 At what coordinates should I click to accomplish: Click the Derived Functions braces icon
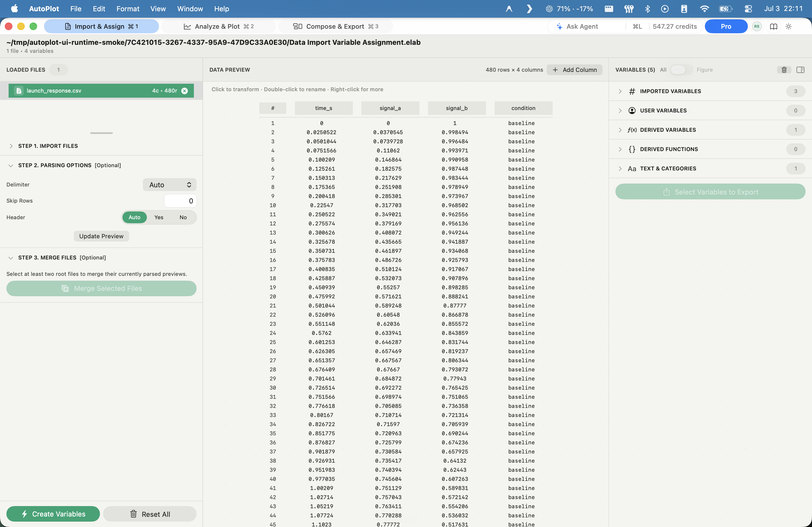click(632, 149)
